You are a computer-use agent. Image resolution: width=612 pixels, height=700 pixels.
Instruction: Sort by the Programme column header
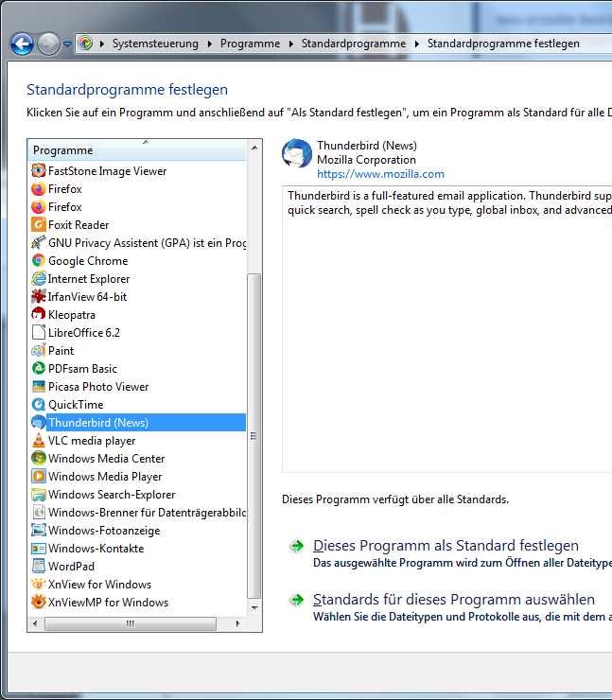click(x=136, y=150)
